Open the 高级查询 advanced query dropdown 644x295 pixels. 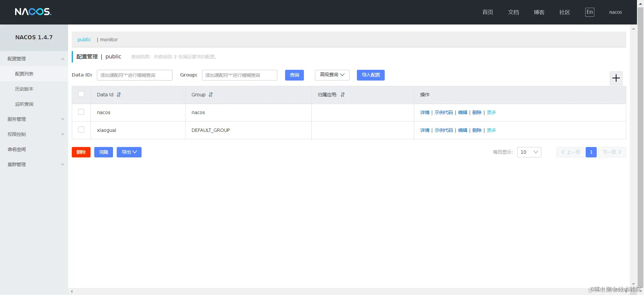tap(332, 75)
